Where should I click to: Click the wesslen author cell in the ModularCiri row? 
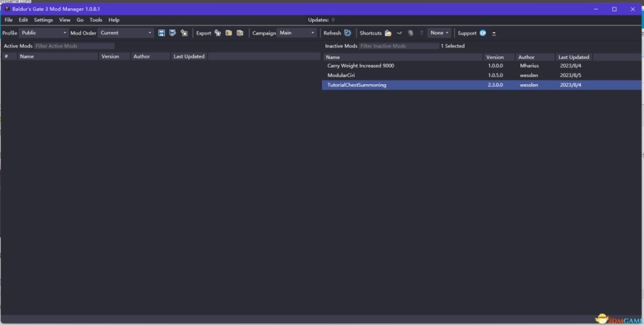click(x=528, y=75)
